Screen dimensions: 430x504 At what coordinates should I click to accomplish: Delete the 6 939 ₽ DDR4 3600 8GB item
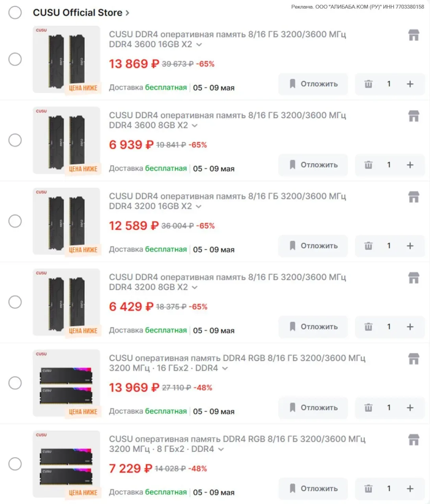tap(368, 165)
